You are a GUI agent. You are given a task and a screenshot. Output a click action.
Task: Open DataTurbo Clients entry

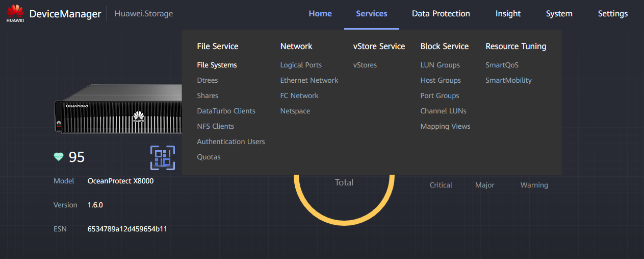click(x=226, y=111)
